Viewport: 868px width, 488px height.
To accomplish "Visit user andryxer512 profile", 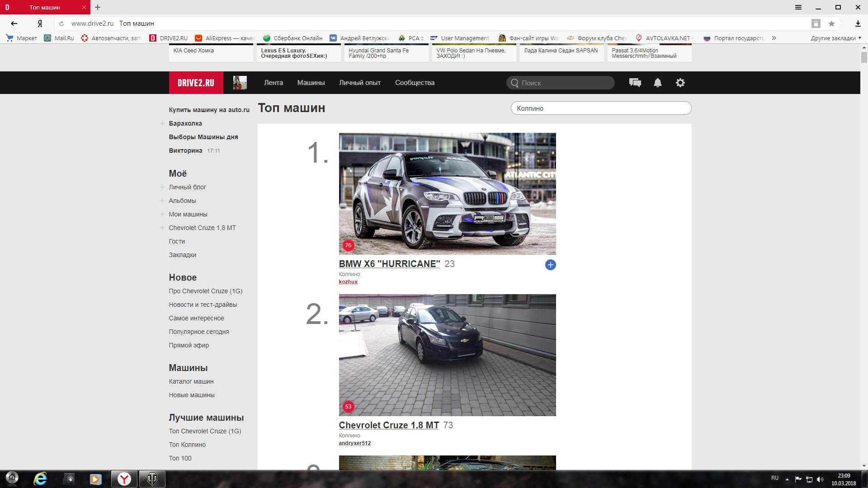I will click(355, 443).
